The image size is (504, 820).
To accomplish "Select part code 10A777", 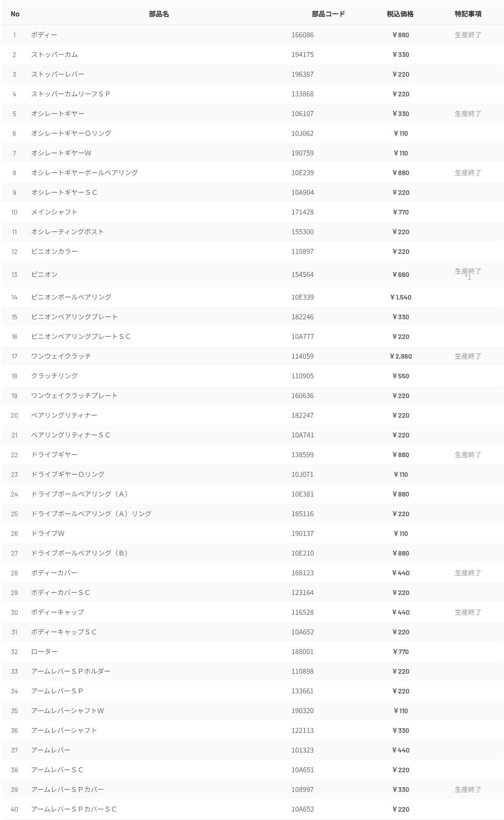I will pyautogui.click(x=302, y=336).
